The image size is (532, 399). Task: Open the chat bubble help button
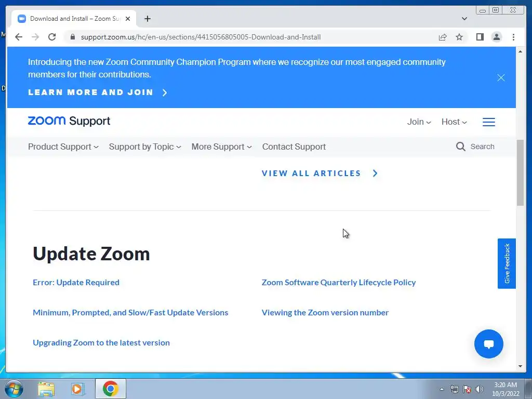[x=488, y=344]
